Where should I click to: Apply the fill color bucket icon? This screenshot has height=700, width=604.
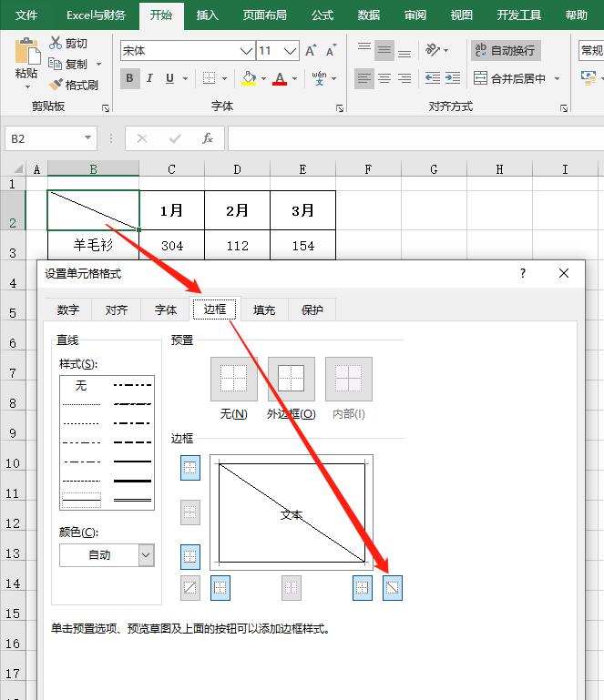249,78
